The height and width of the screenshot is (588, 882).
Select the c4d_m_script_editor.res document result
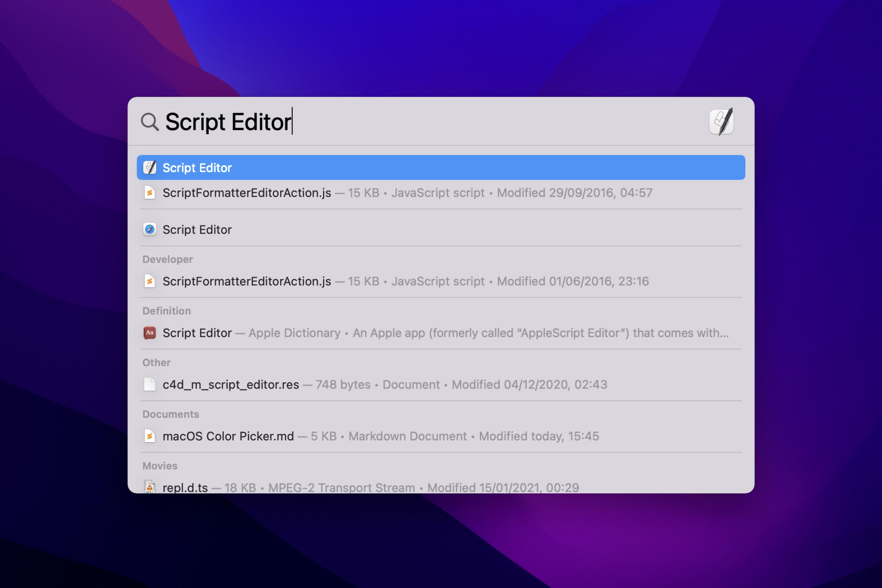coord(441,384)
